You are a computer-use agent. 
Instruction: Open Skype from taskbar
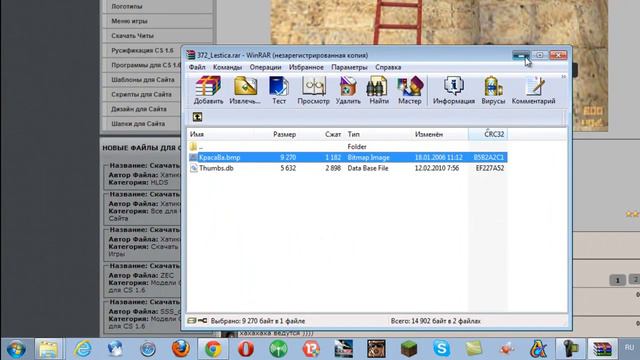[x=441, y=349]
